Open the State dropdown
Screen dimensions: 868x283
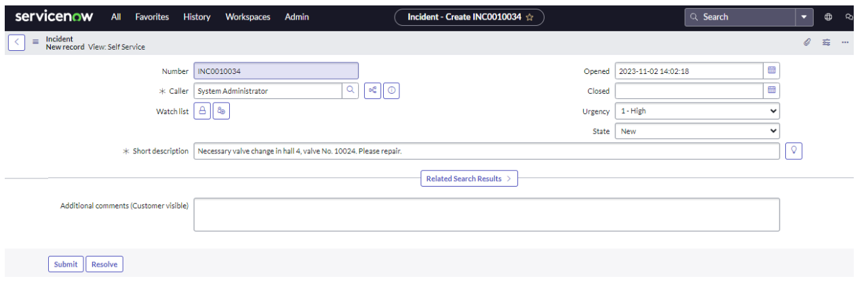point(697,132)
